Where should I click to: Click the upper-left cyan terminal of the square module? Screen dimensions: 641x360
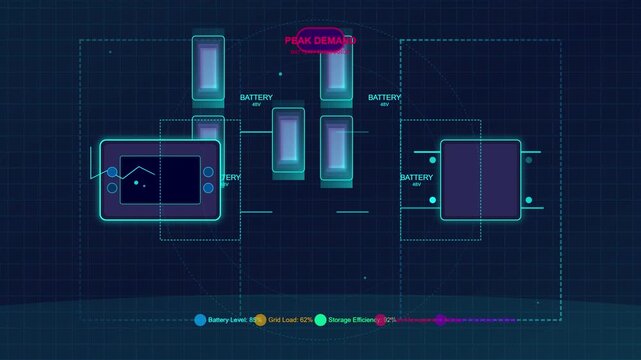[x=433, y=160]
